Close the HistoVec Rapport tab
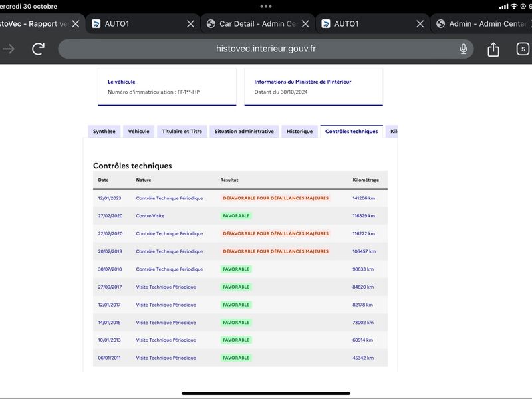 (x=76, y=24)
